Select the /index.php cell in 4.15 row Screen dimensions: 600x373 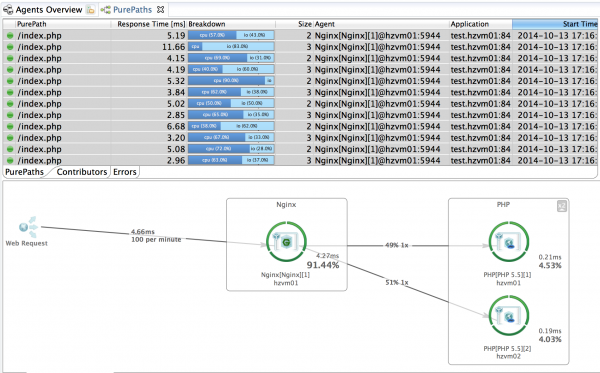pyautogui.click(x=39, y=59)
